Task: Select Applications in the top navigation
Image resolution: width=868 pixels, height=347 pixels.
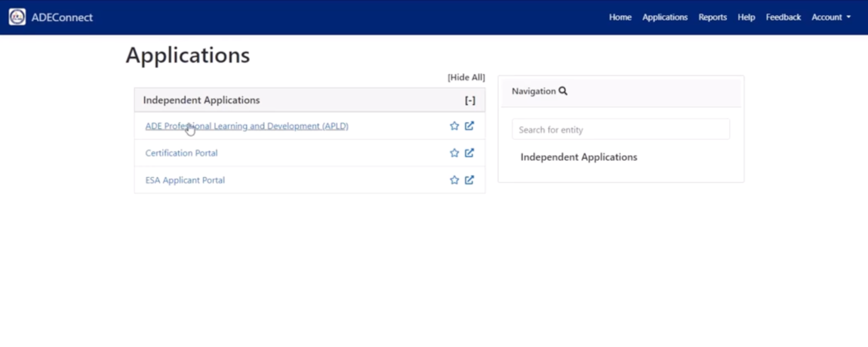Action: 665,17
